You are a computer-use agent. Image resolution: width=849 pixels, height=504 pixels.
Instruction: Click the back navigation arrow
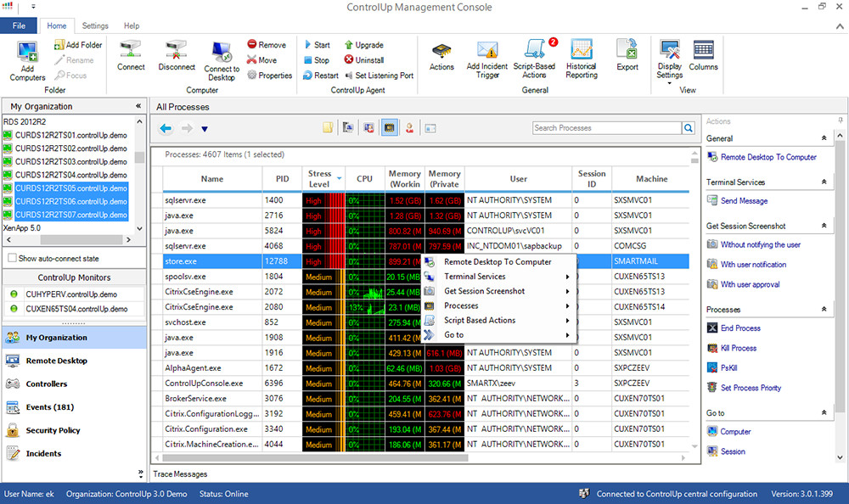pos(166,128)
